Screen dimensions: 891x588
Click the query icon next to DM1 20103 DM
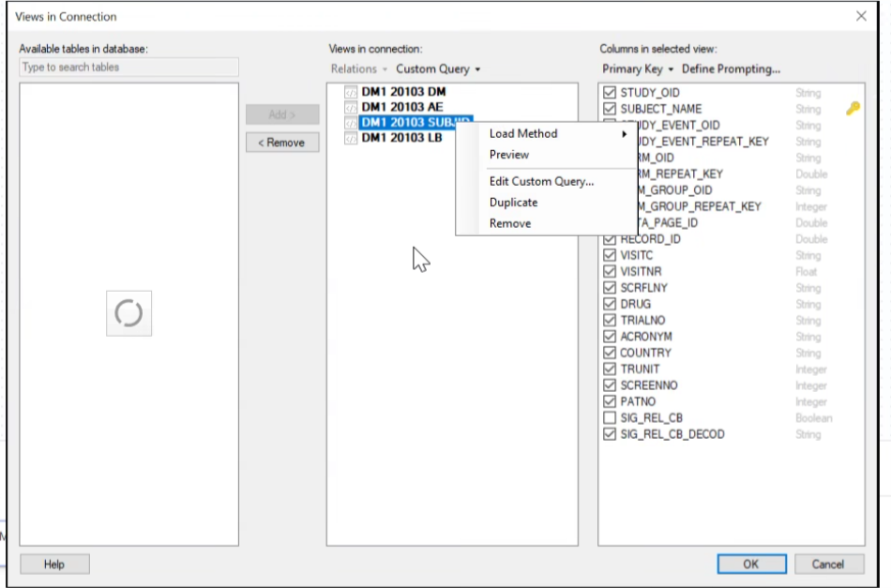tap(351, 93)
